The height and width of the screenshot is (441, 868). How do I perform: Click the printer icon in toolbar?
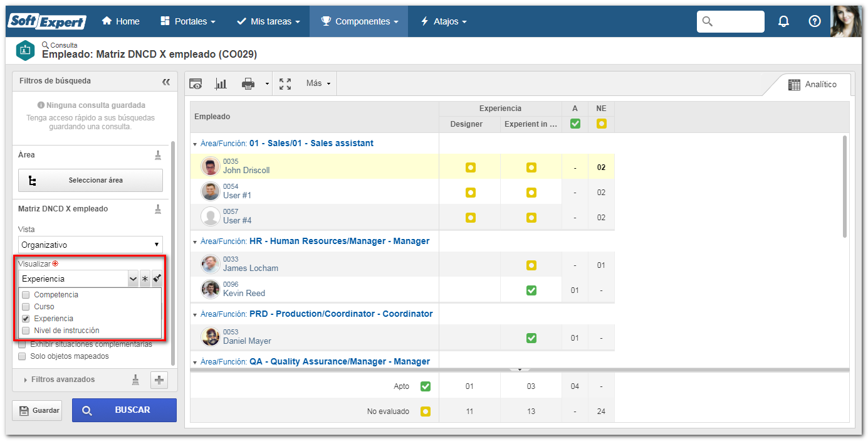pyautogui.click(x=249, y=83)
